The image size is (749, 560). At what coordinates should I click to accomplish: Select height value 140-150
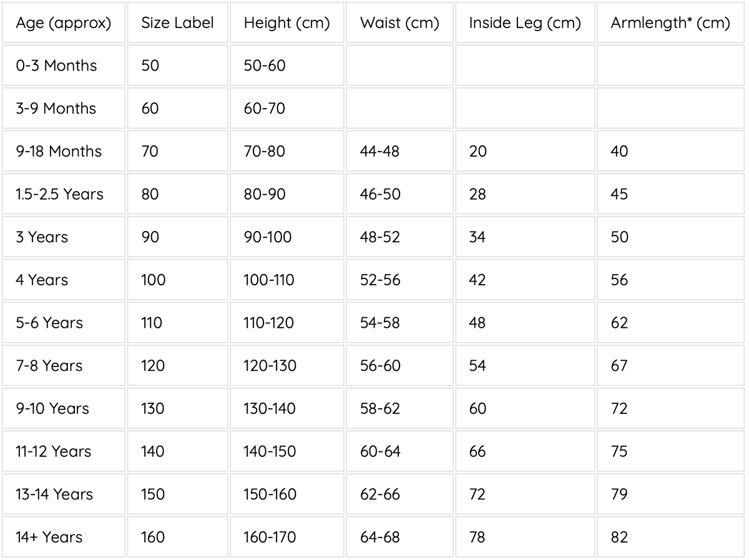pyautogui.click(x=287, y=451)
